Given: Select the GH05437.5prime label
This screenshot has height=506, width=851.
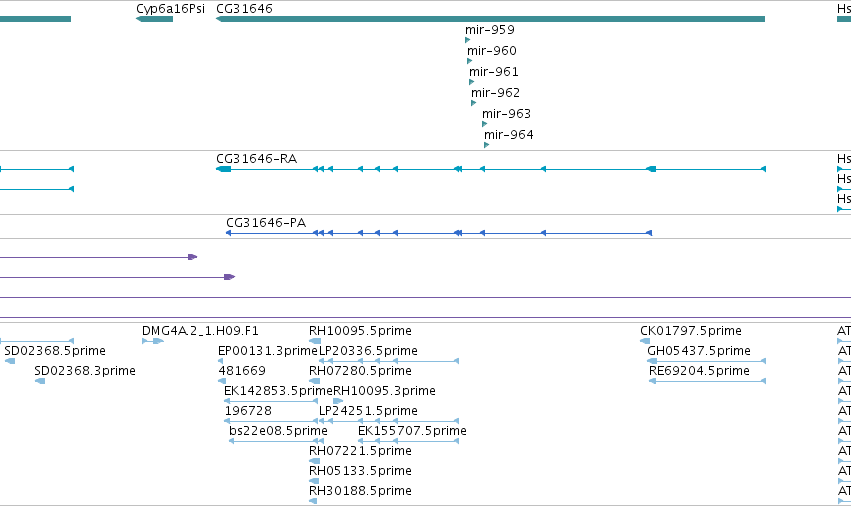Looking at the screenshot, I should [699, 351].
